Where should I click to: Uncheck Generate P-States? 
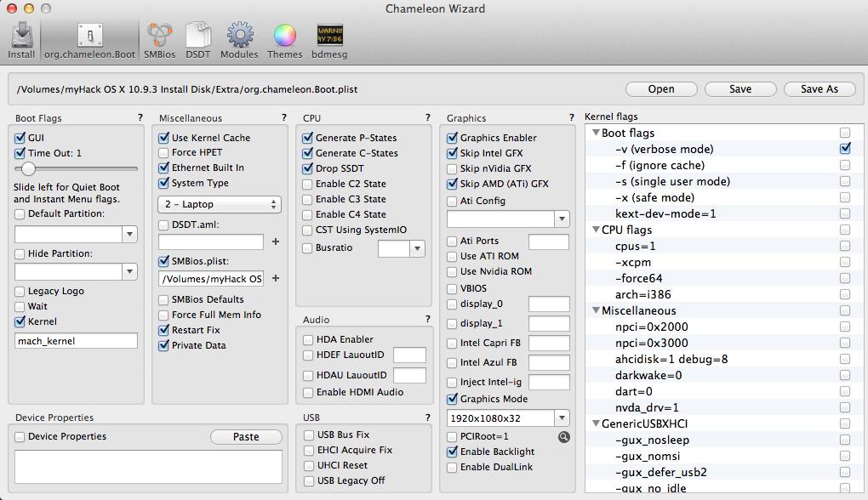(308, 138)
